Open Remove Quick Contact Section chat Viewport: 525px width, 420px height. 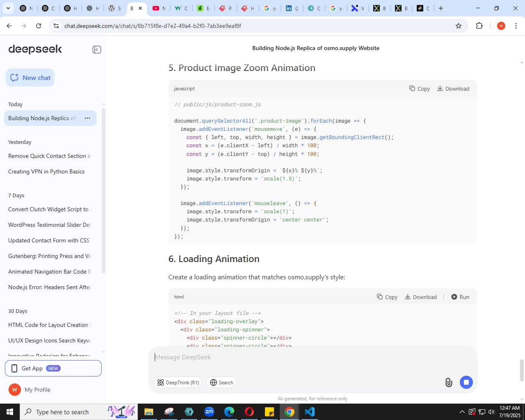pyautogui.click(x=50, y=156)
